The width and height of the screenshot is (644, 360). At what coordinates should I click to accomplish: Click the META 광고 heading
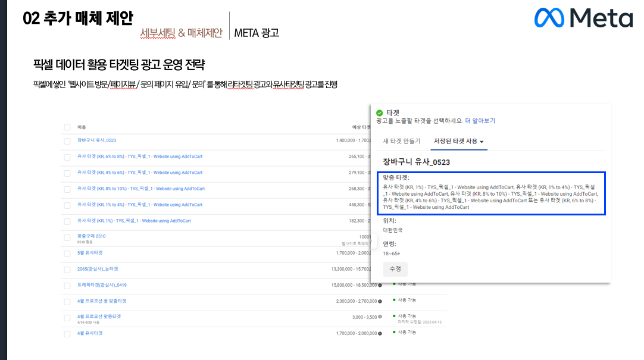pos(257,33)
